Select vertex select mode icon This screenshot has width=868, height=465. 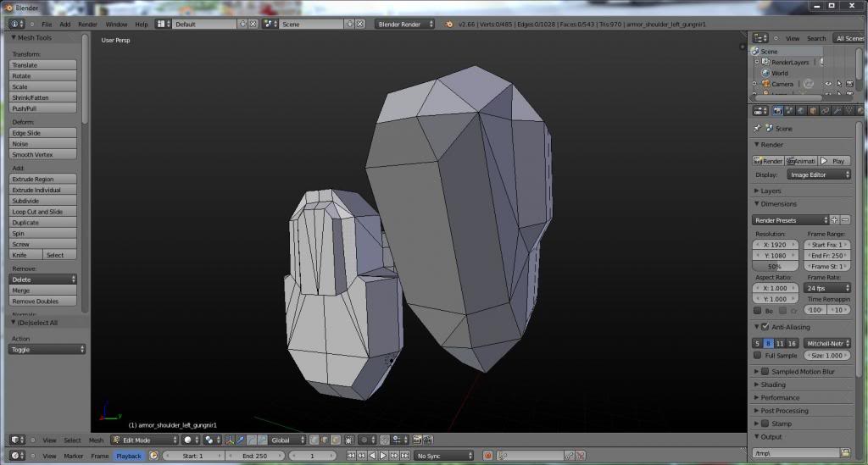[x=314, y=440]
